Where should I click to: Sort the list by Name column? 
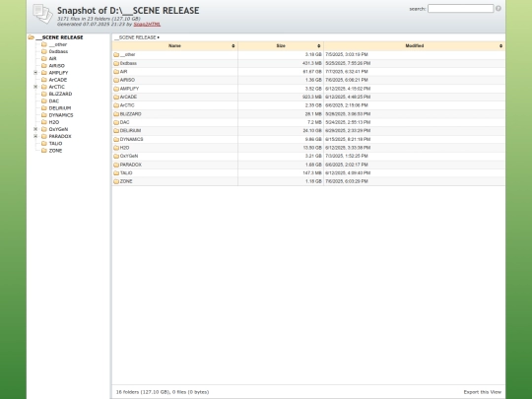[x=174, y=45]
